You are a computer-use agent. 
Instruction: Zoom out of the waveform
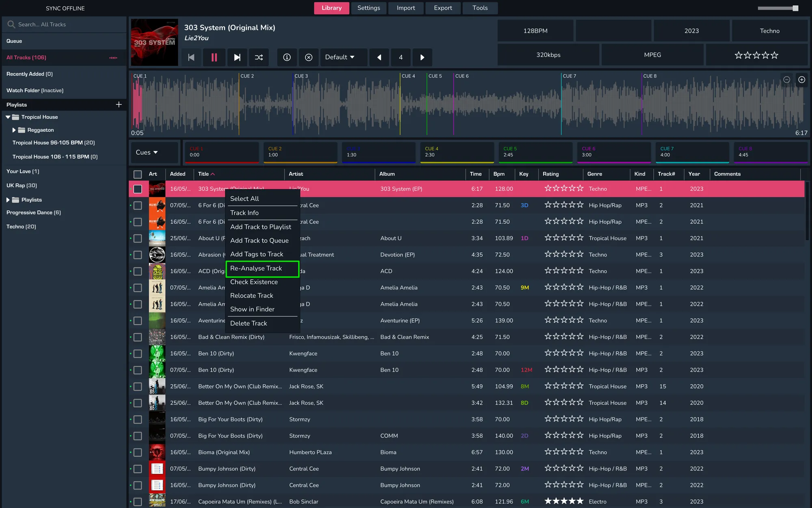(786, 80)
